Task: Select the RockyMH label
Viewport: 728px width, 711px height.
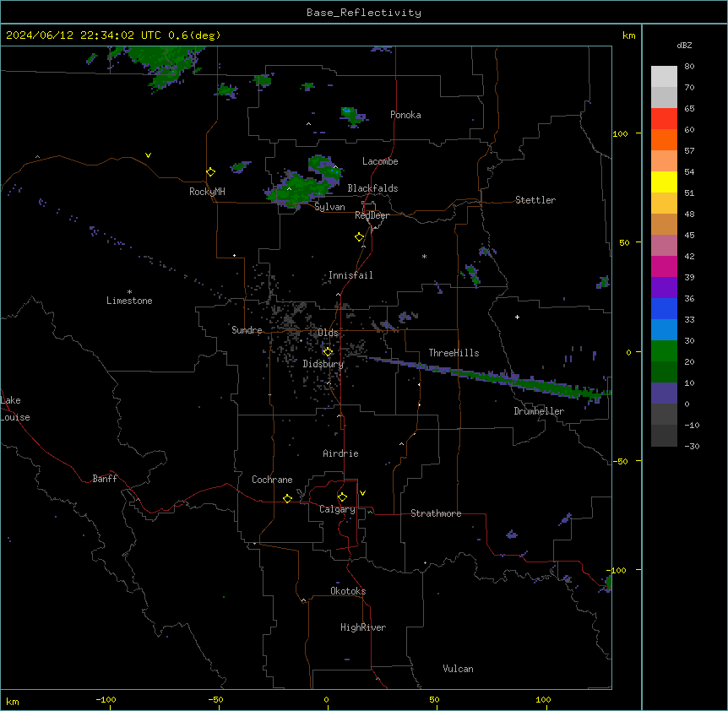Action: tap(207, 192)
